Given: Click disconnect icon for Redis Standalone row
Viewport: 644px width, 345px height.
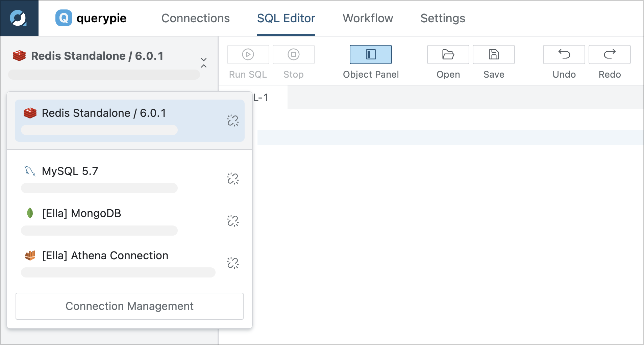Looking at the screenshot, I should point(233,121).
